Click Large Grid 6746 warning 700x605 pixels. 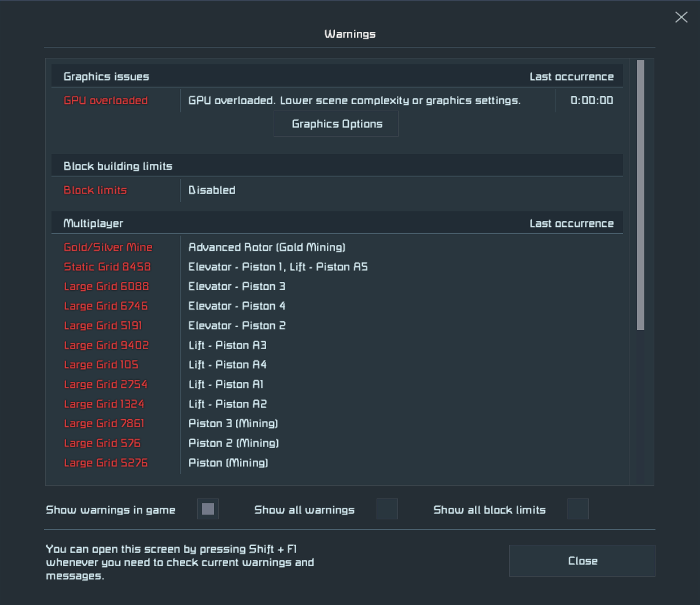[106, 306]
